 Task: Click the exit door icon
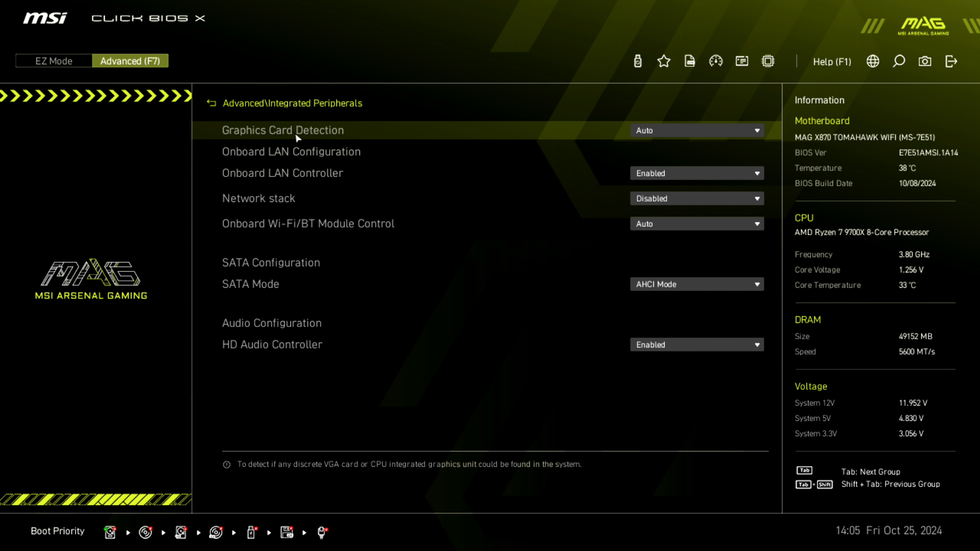[x=951, y=61]
